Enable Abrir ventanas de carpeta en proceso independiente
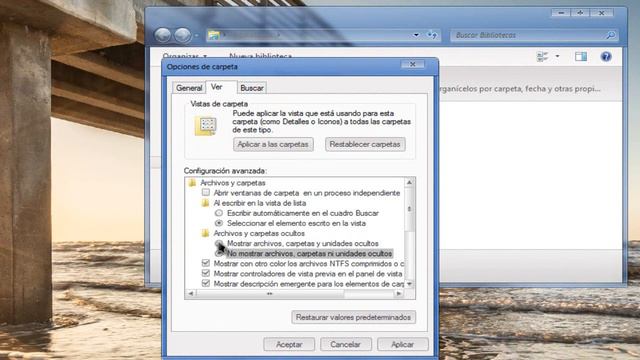This screenshot has height=360, width=640. tap(206, 192)
